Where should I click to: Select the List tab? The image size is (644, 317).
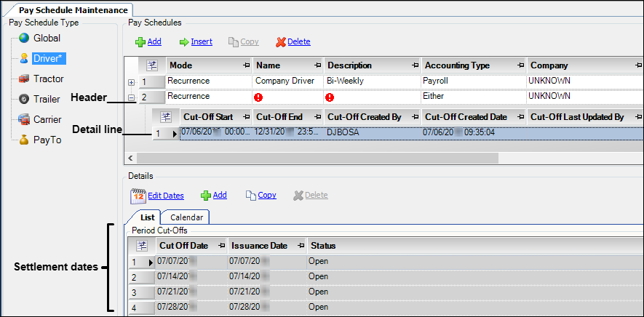[x=147, y=217]
